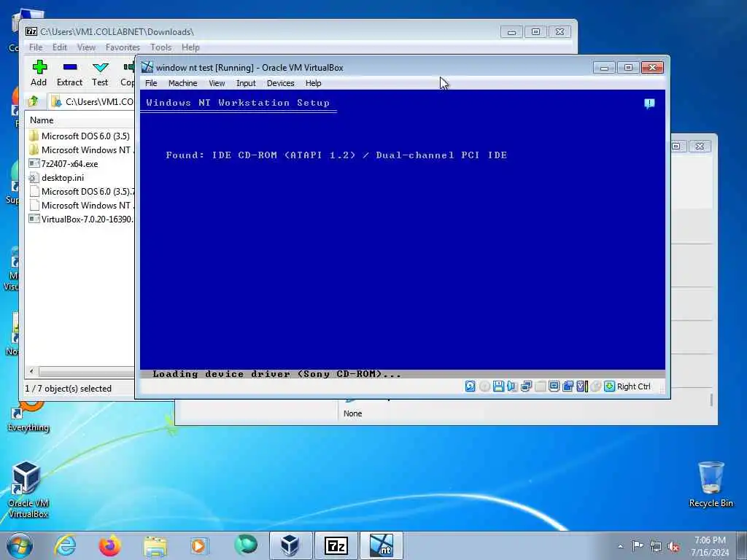The image size is (747, 560).
Task: Open the VirtualBox Machine menu
Action: [x=182, y=83]
